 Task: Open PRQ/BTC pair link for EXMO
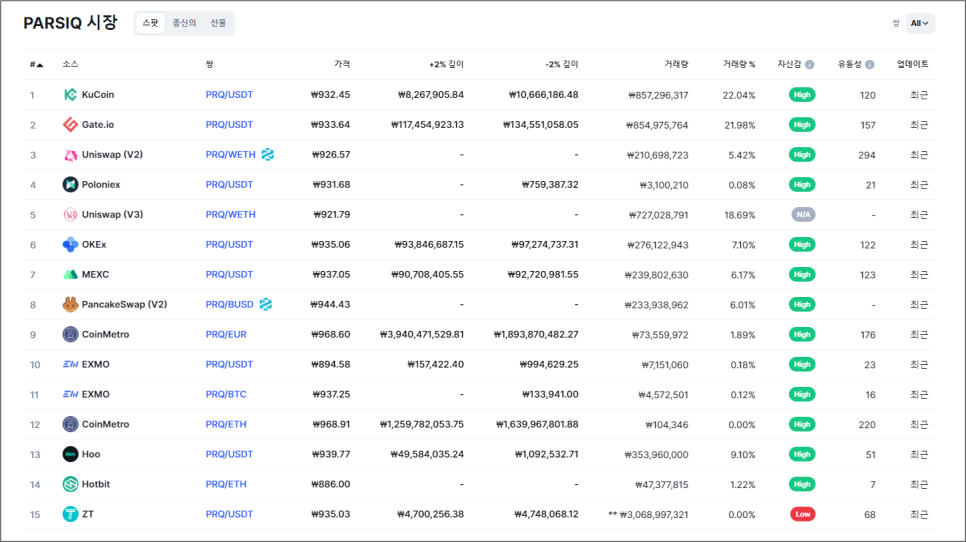(x=226, y=394)
